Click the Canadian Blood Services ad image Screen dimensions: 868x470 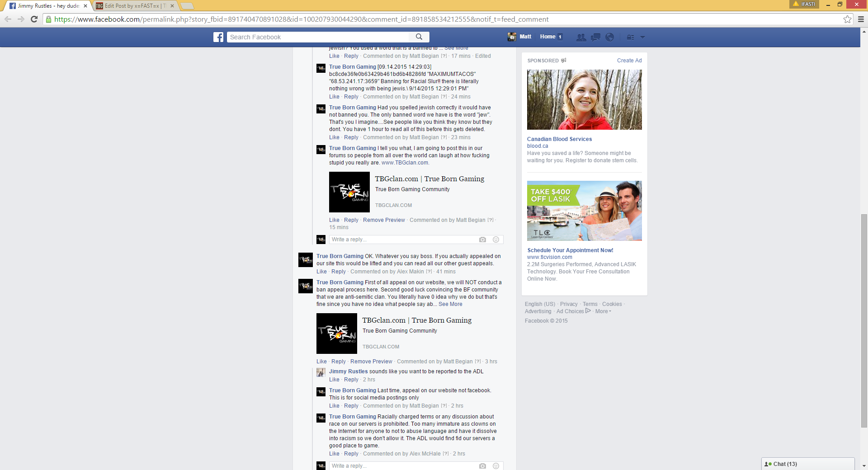point(585,99)
